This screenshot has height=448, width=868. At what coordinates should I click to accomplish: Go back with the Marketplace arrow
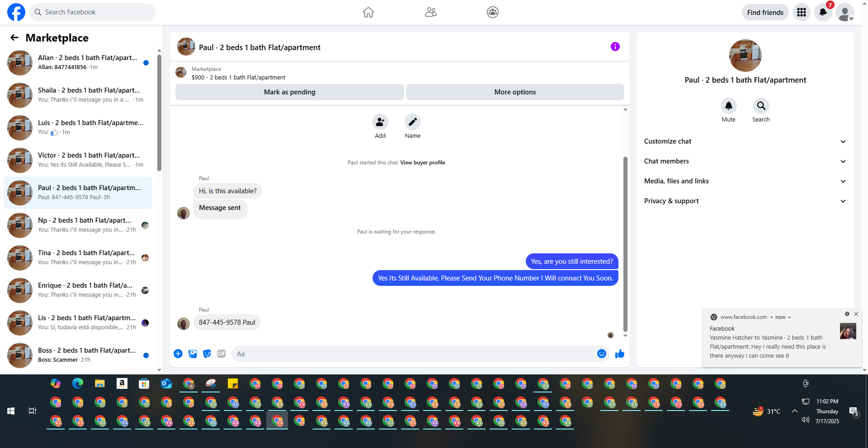(x=14, y=38)
